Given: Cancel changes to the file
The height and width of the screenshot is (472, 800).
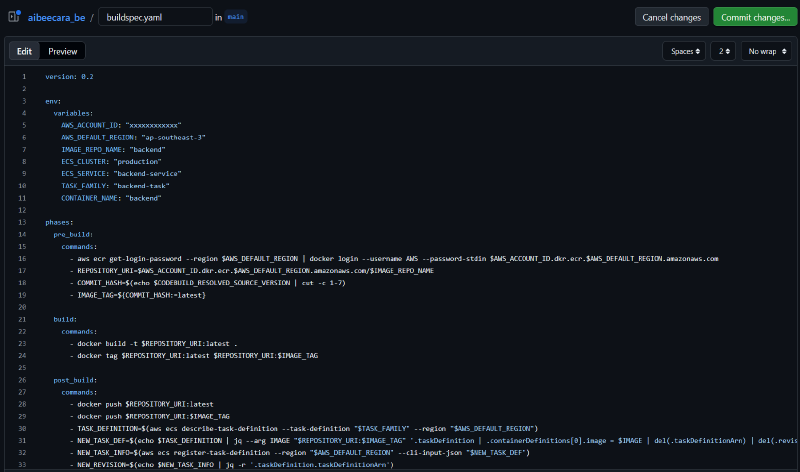Looking at the screenshot, I should 671,17.
